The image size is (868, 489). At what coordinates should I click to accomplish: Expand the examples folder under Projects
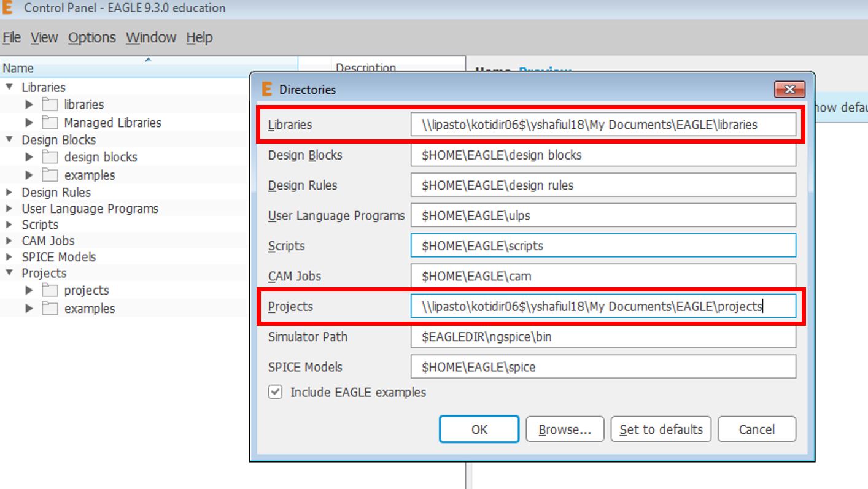click(x=29, y=308)
